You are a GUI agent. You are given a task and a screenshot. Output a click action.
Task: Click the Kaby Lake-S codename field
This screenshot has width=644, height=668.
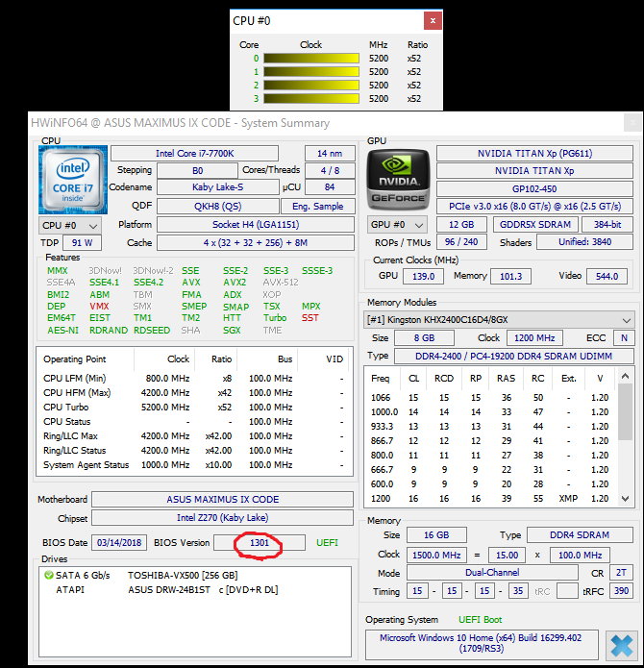coord(217,187)
